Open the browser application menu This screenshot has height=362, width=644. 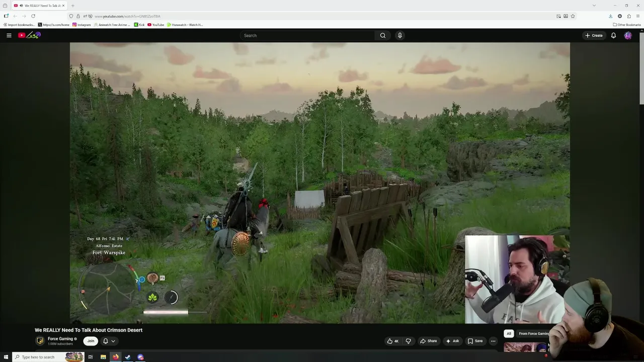(638, 16)
